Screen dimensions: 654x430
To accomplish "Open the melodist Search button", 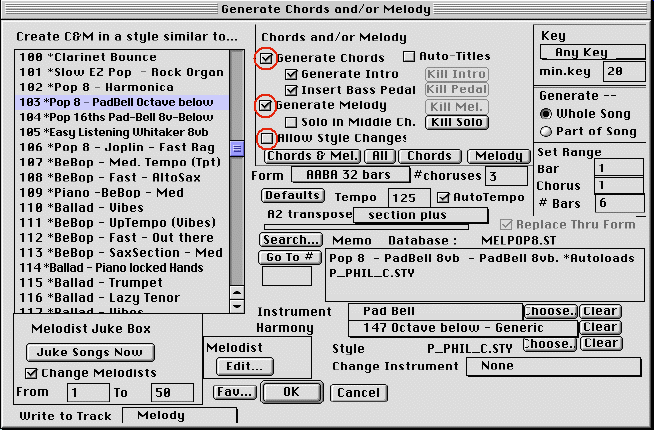I will click(291, 240).
